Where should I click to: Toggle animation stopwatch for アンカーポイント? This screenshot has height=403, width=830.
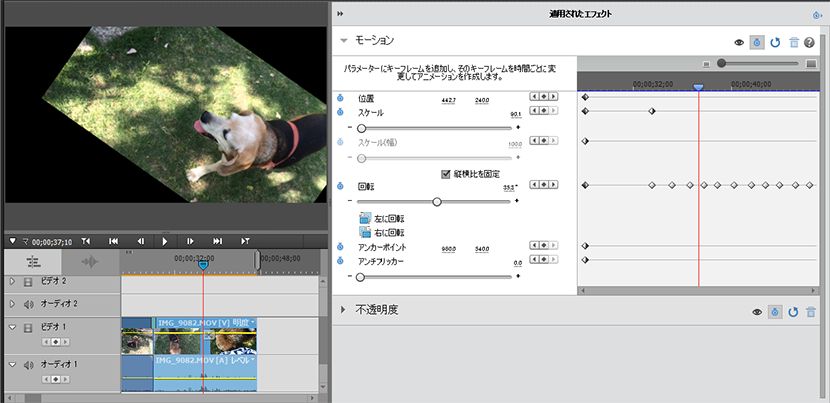pos(340,247)
